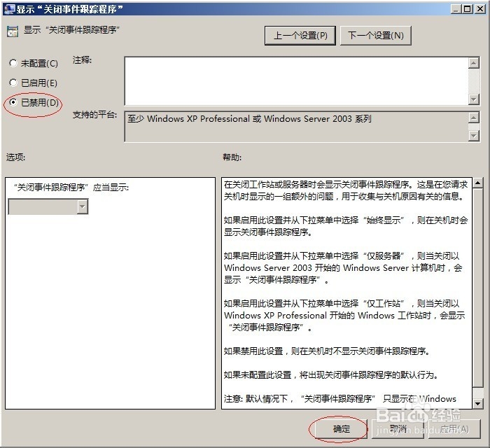Image resolution: width=490 pixels, height=448 pixels.
Task: Confirm with the 确定 button
Action: coord(341,429)
